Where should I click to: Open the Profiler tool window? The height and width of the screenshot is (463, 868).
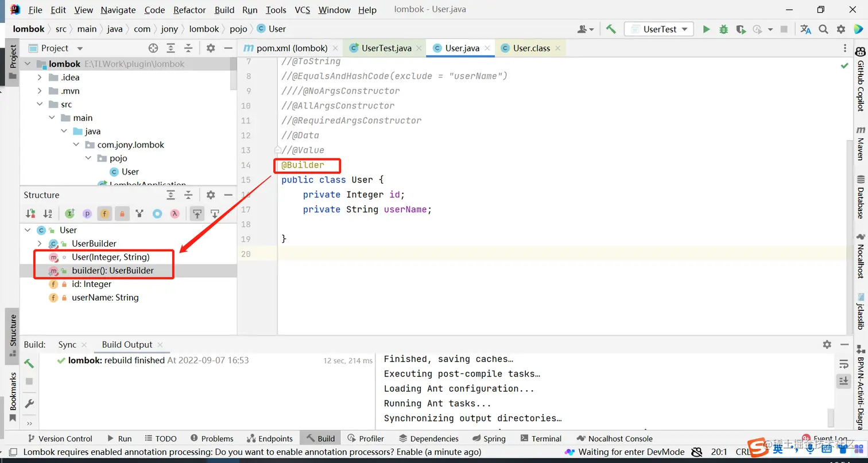click(366, 438)
